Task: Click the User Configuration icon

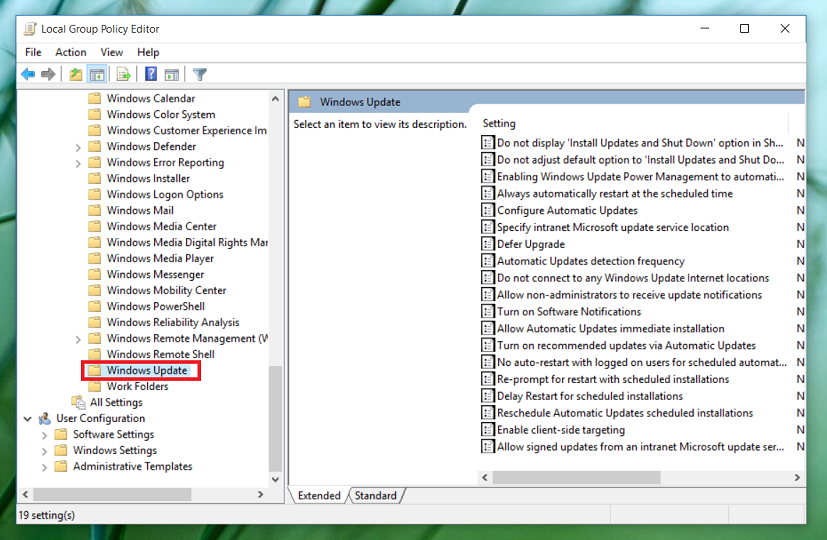Action: (45, 418)
